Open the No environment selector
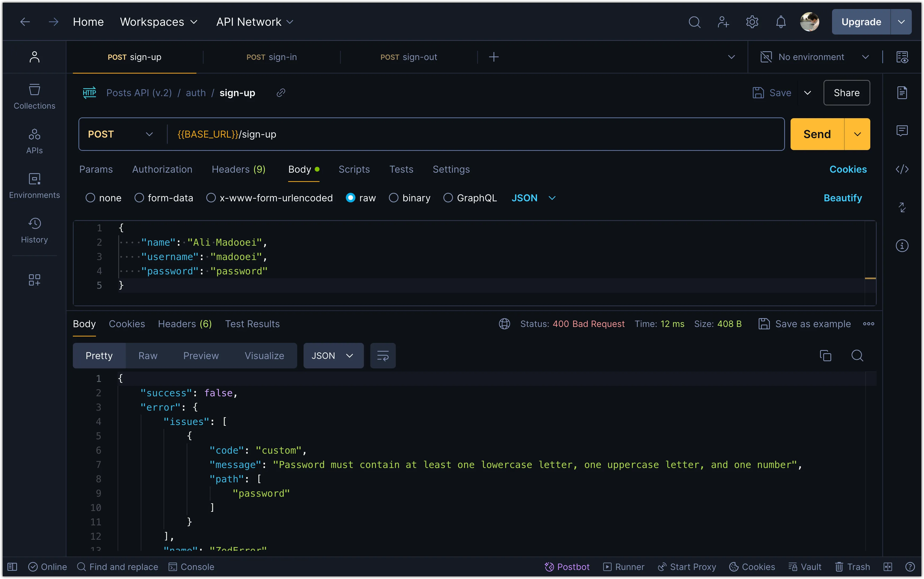924x579 pixels. (x=814, y=57)
